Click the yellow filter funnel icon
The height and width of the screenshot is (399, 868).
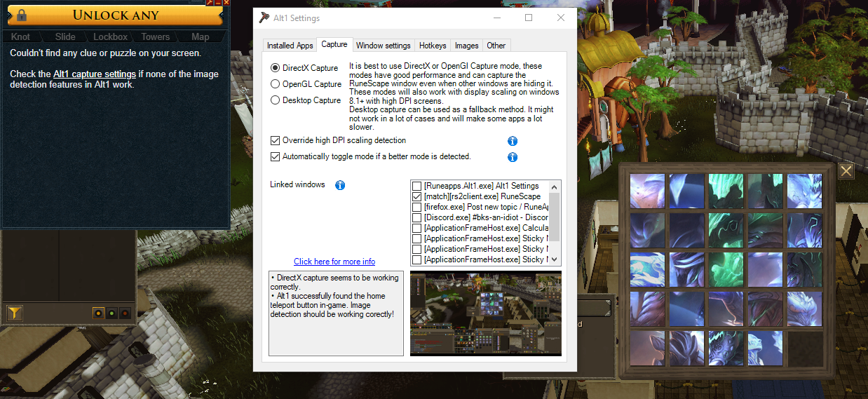coord(14,313)
